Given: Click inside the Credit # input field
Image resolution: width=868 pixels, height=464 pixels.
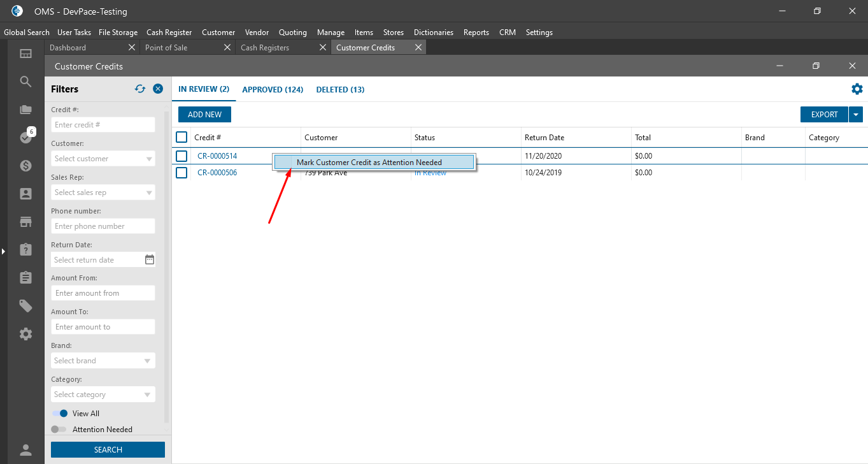Looking at the screenshot, I should 103,125.
